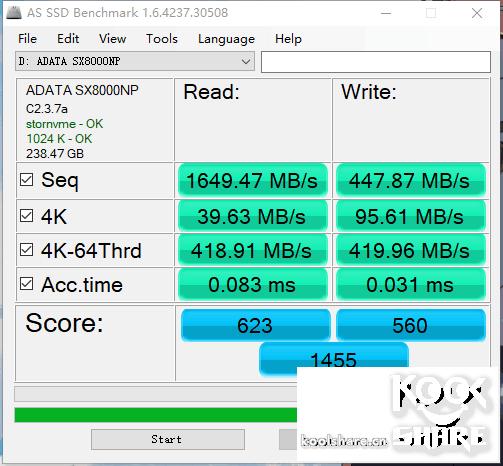
Task: Click the 4K-64Thrd write result 419.96 MB/s
Action: click(410, 250)
